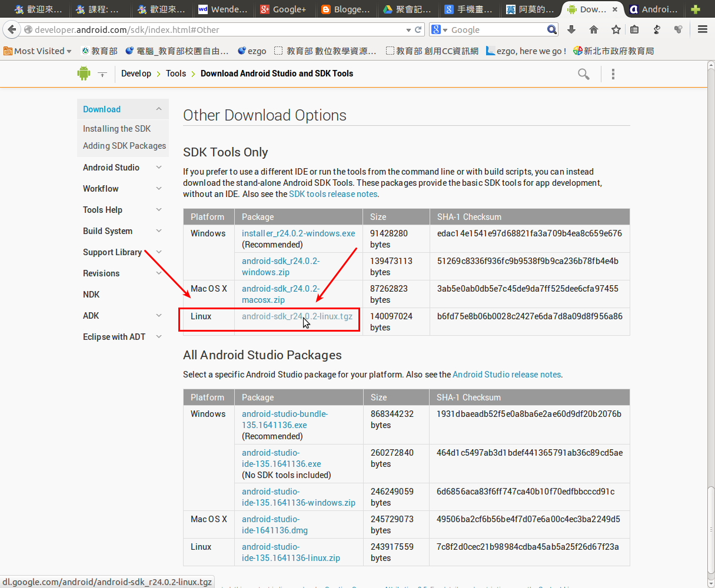Select the size text 140097024 bytes
This screenshot has height=588, width=715.
pos(391,322)
